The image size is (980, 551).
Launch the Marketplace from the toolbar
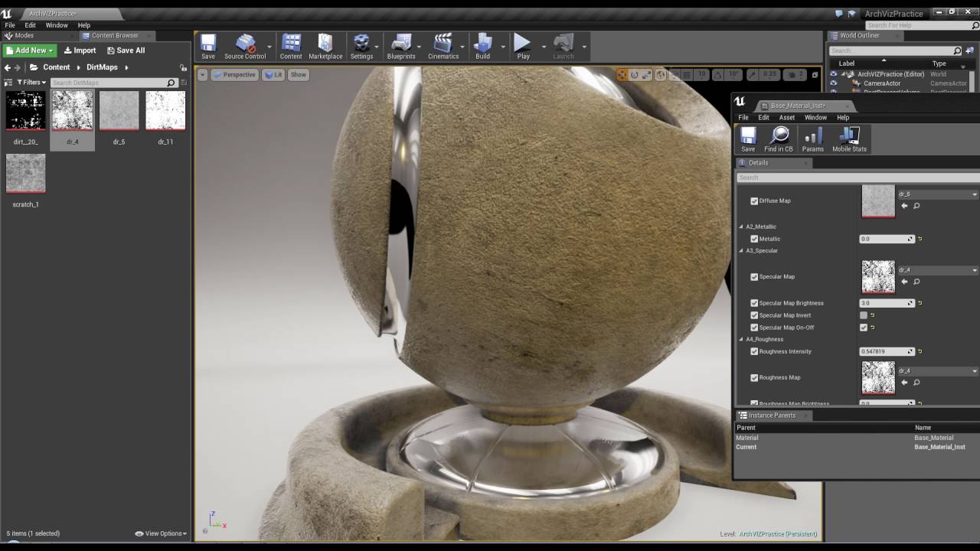(x=325, y=47)
